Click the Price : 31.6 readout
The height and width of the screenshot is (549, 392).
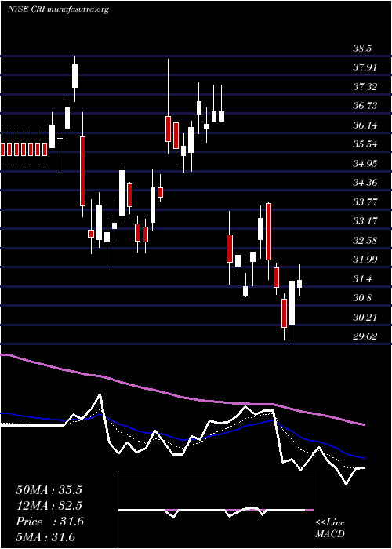49,522
